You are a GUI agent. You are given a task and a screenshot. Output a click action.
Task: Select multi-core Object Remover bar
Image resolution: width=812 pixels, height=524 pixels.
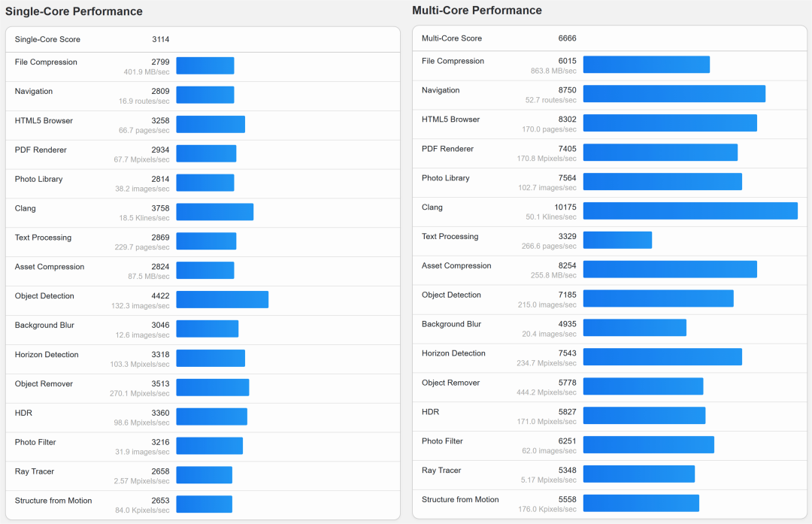(643, 386)
